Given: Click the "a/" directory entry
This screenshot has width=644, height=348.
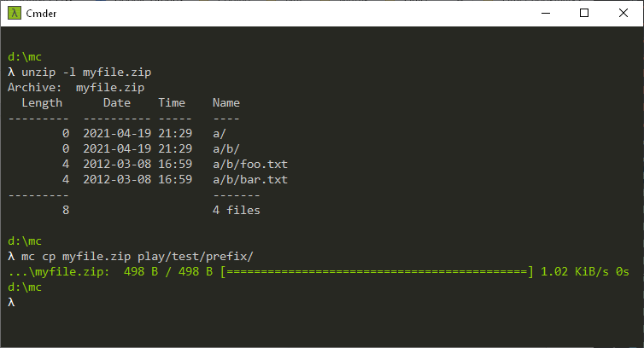Looking at the screenshot, I should pyautogui.click(x=220, y=133).
